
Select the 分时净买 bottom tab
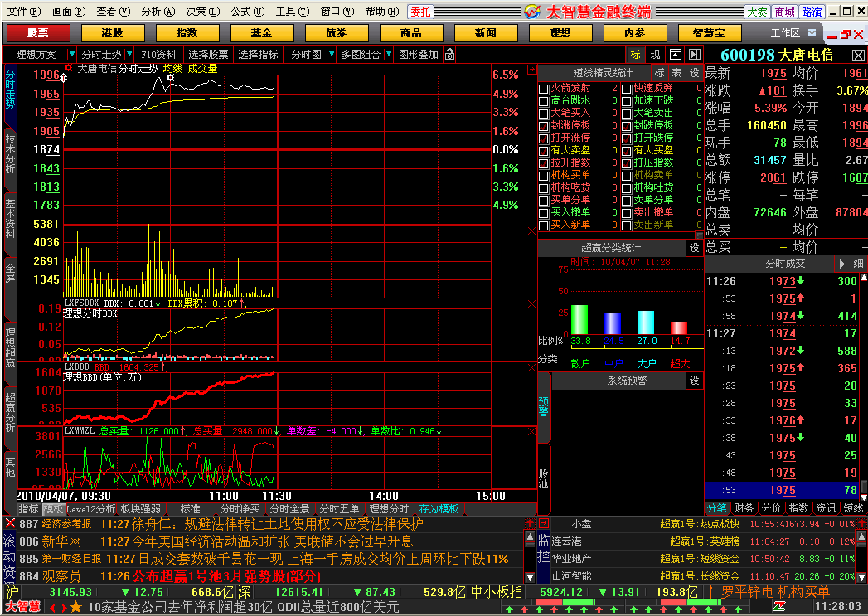pyautogui.click(x=240, y=508)
